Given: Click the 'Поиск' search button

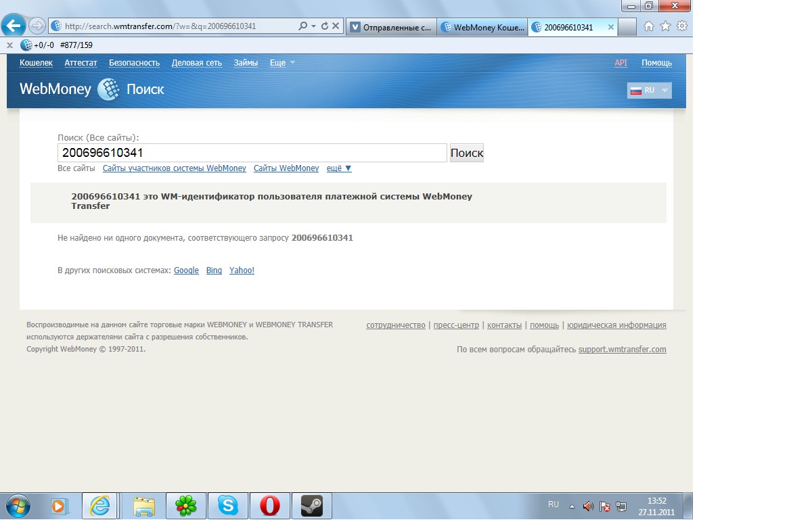Looking at the screenshot, I should click(x=467, y=153).
